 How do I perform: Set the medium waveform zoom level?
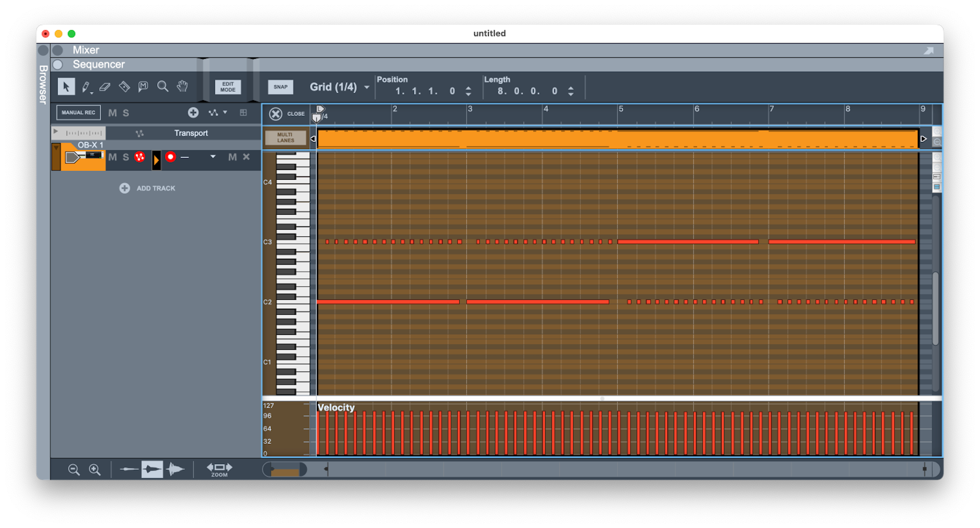(x=152, y=469)
